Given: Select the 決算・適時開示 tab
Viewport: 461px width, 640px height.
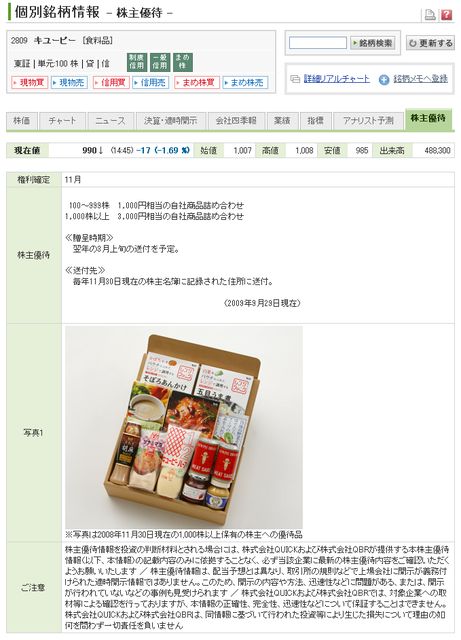Looking at the screenshot, I should tap(171, 121).
